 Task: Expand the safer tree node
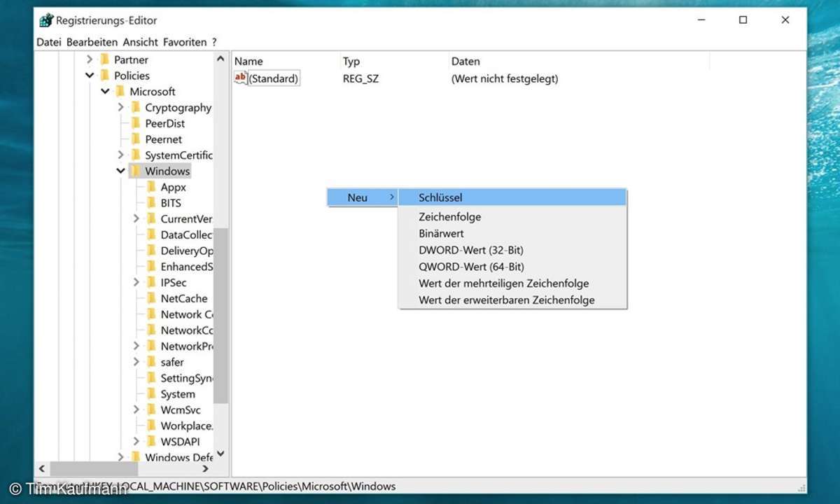pos(136,363)
